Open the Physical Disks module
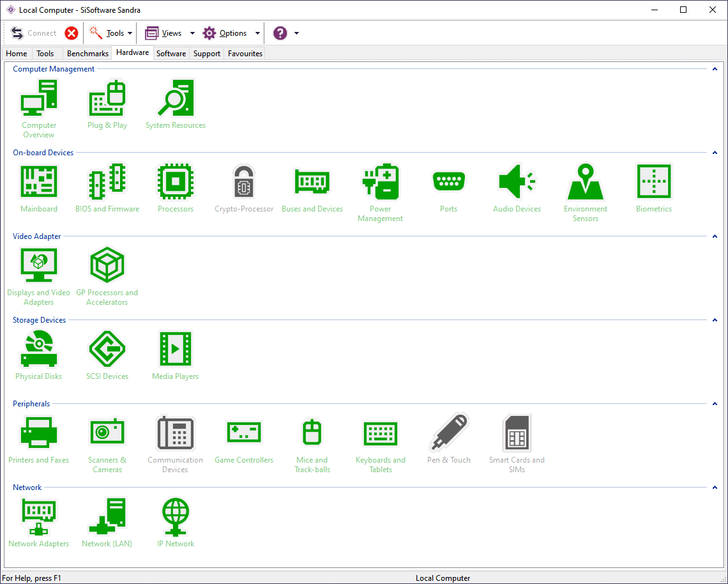This screenshot has width=728, height=584. click(x=39, y=355)
